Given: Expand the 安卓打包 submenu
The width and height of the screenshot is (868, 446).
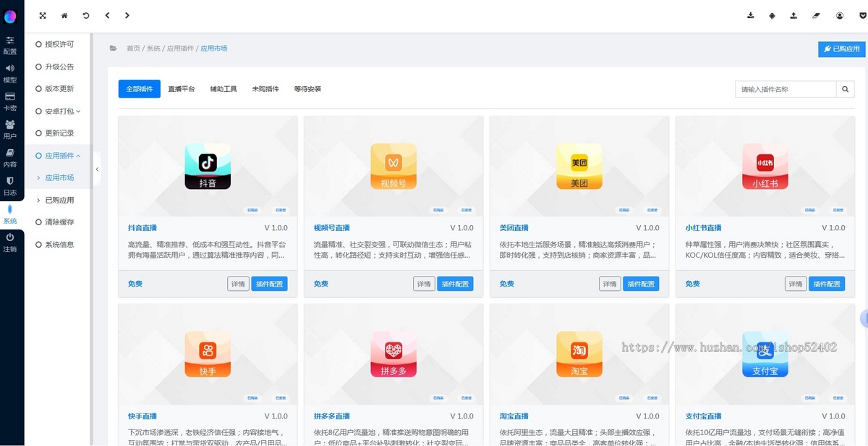Looking at the screenshot, I should (x=58, y=111).
